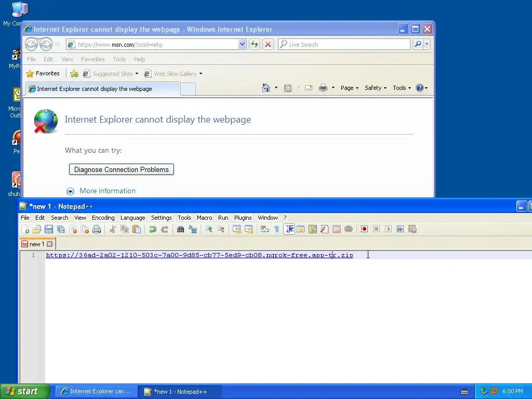Click the Internet Explorer address bar
Screen dimensions: 532x399
pyautogui.click(x=156, y=45)
